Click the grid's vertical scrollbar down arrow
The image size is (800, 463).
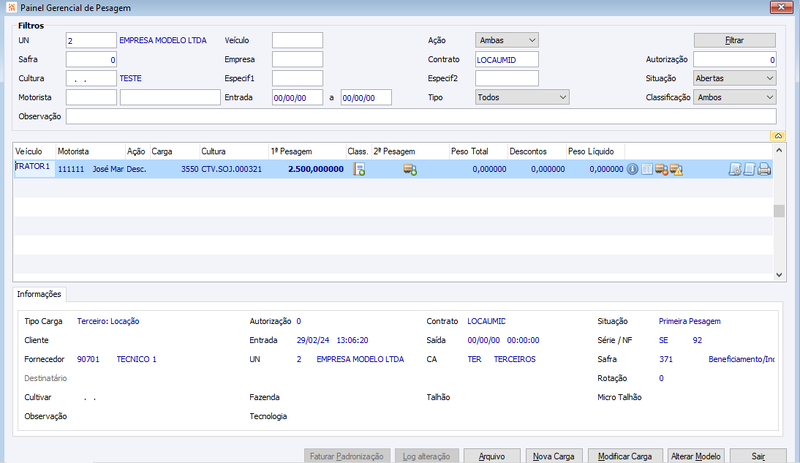click(x=779, y=275)
